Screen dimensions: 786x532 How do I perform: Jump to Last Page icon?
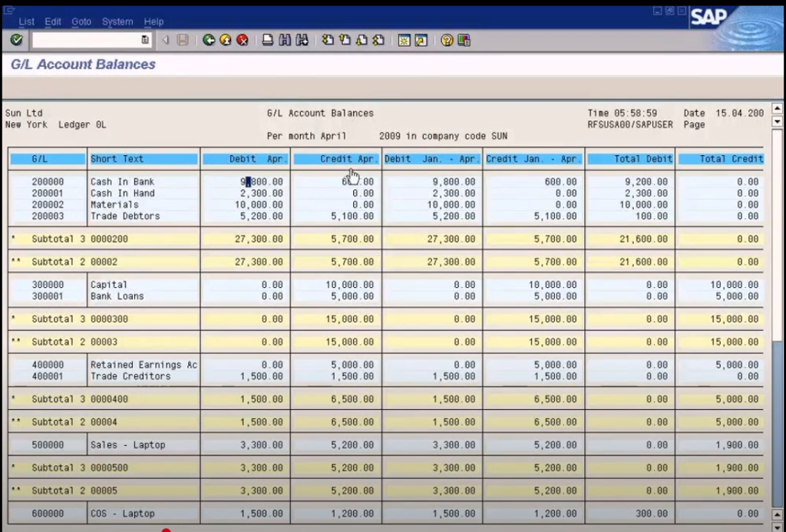(379, 40)
